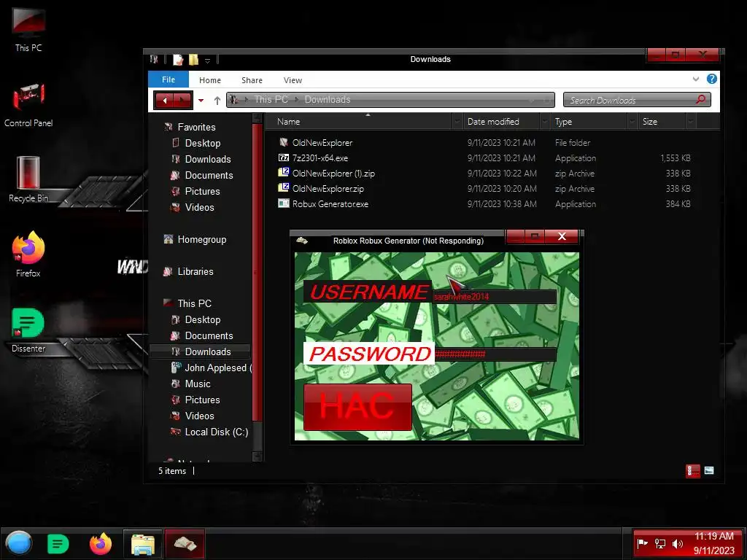Select Videos under This PC
Image resolution: width=747 pixels, height=560 pixels.
(x=199, y=416)
